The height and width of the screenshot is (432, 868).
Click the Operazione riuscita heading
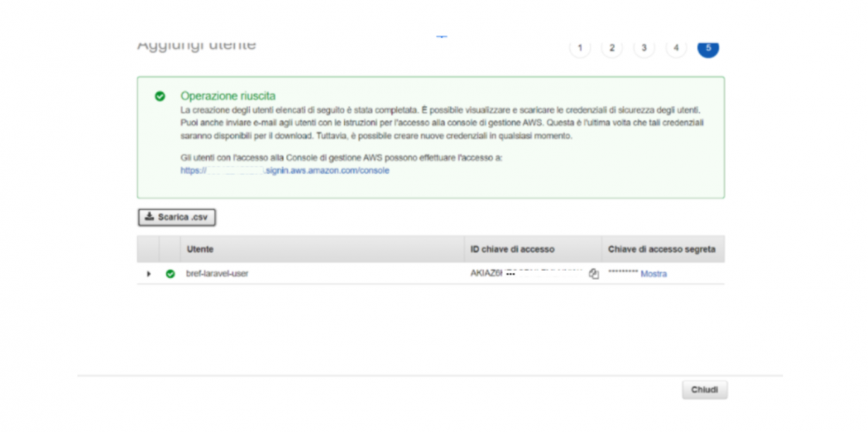pyautogui.click(x=227, y=96)
